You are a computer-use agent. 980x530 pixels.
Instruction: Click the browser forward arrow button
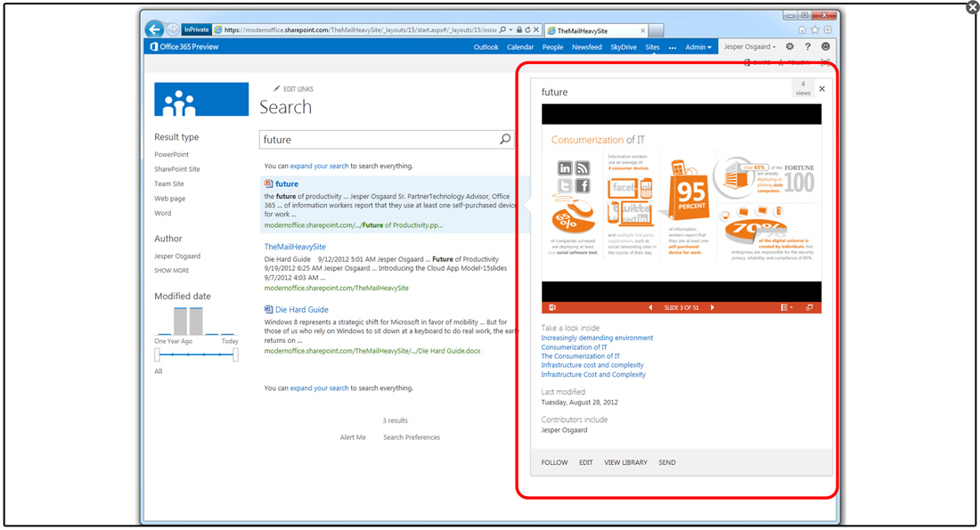(173, 29)
